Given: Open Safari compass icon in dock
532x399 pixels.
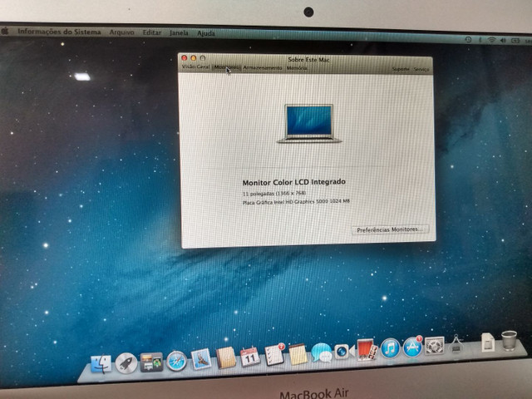Looking at the screenshot, I should click(176, 361).
